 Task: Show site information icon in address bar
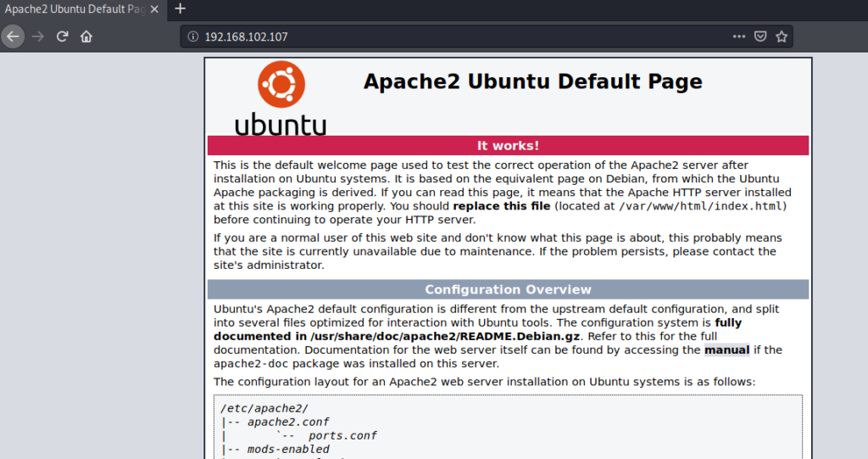(x=192, y=36)
